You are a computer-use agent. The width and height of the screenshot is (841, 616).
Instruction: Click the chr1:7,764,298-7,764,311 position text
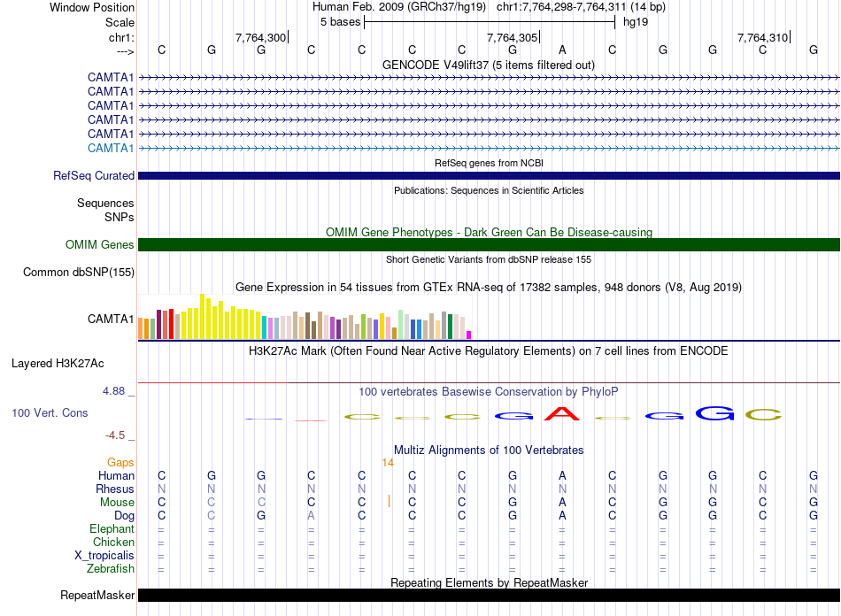tap(581, 7)
